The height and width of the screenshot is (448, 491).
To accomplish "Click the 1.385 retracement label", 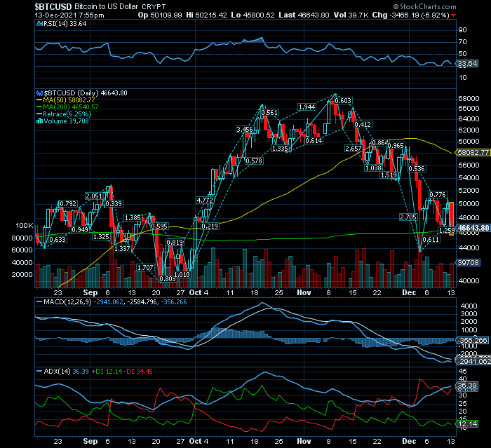I will coord(133,217).
